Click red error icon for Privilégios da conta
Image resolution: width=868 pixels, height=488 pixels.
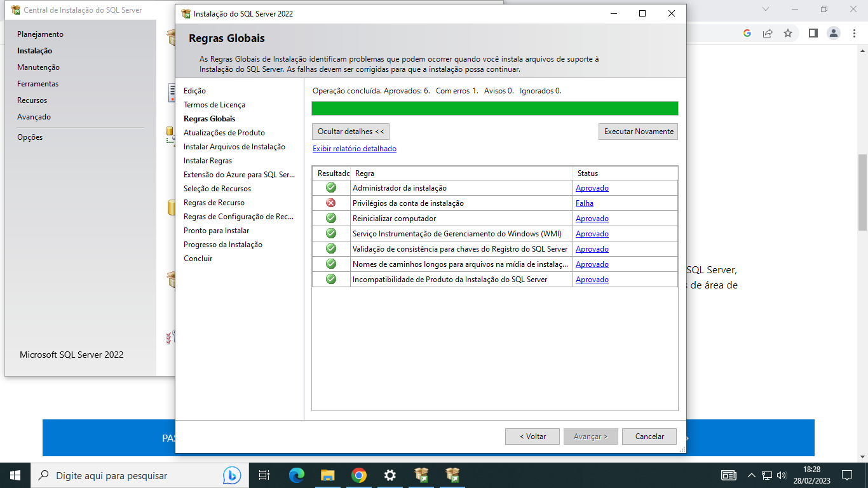click(331, 203)
